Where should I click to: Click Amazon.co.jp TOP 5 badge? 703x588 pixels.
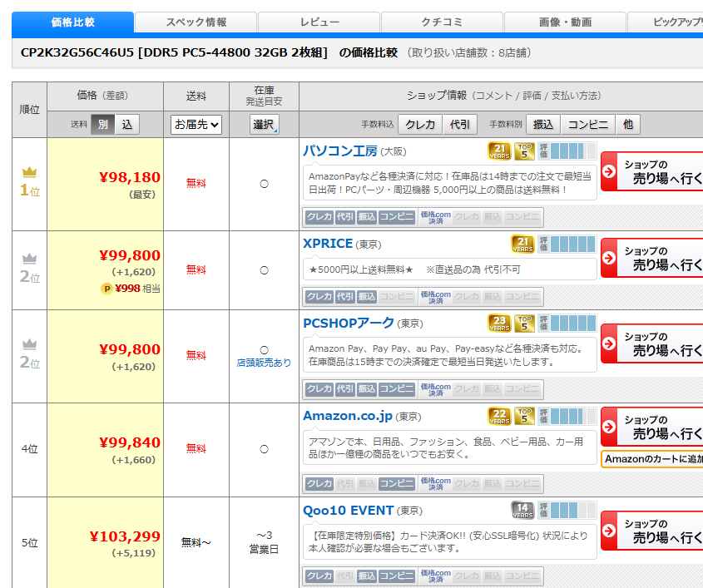[524, 416]
